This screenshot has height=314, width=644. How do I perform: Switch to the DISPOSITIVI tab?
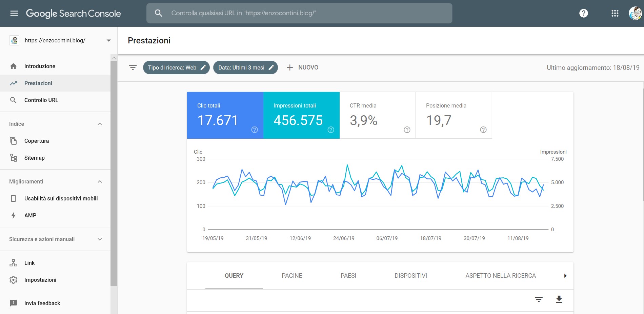click(410, 276)
